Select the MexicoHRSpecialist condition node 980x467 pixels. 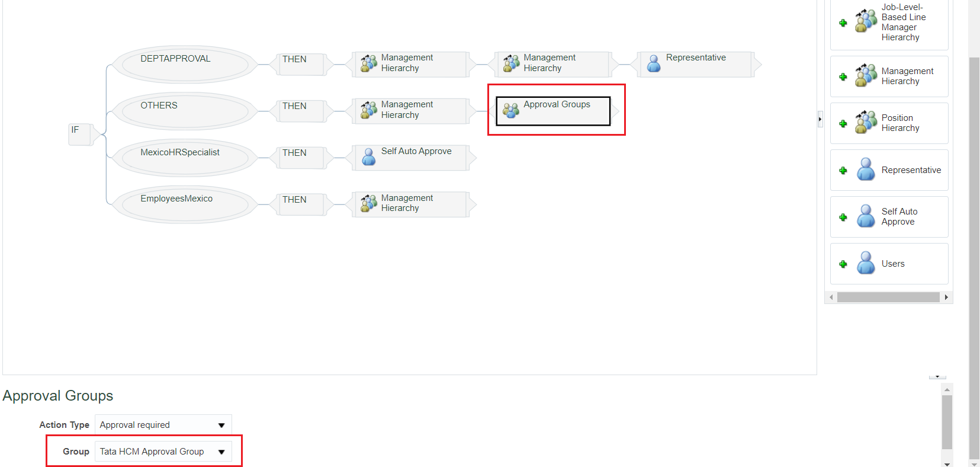pos(185,158)
